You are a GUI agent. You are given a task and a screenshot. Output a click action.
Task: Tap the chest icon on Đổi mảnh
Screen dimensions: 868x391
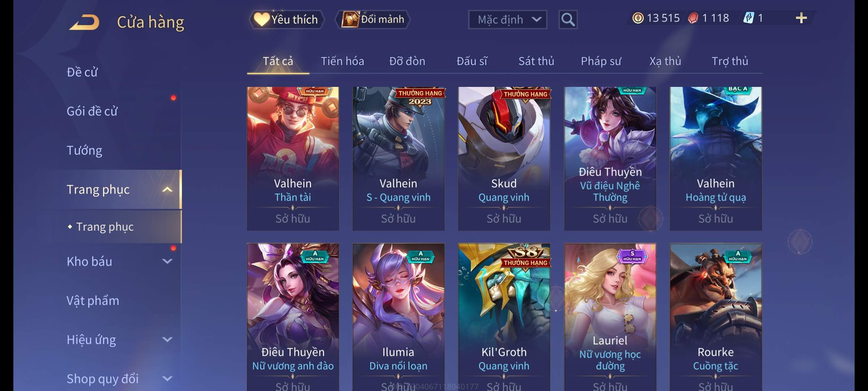coord(350,19)
